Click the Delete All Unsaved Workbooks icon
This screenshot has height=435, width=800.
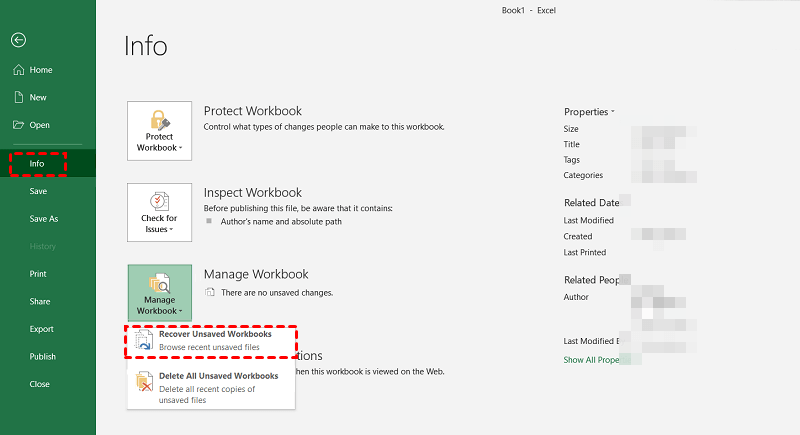point(144,382)
